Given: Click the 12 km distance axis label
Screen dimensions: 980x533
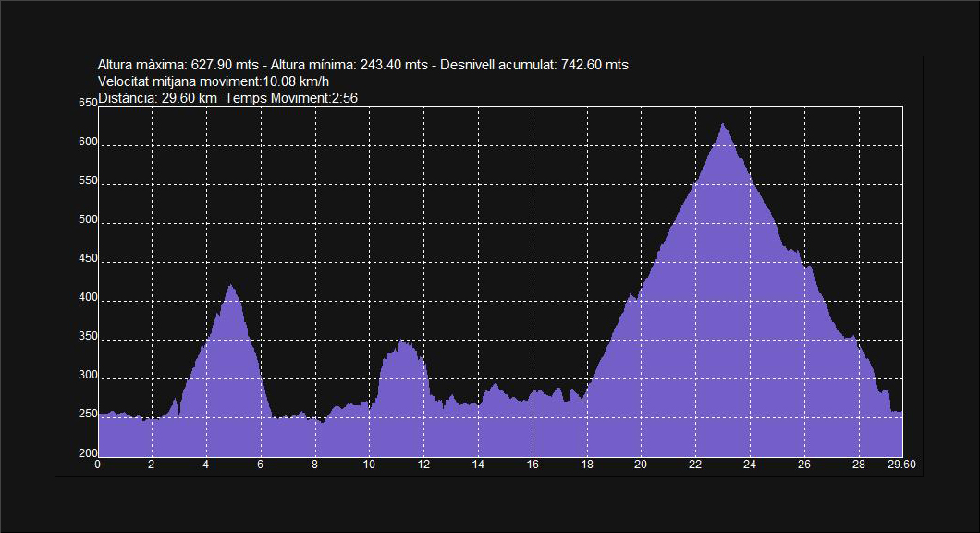Looking at the screenshot, I should 423,465.
